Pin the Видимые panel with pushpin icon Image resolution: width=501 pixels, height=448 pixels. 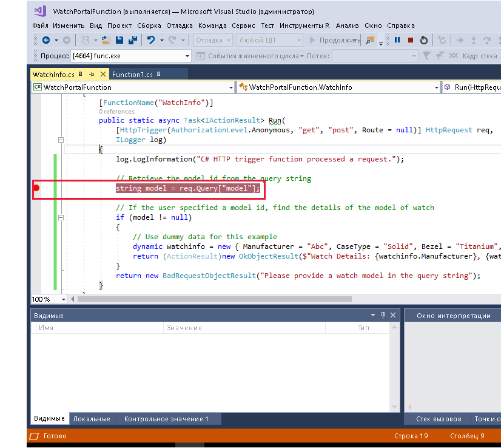click(x=383, y=315)
